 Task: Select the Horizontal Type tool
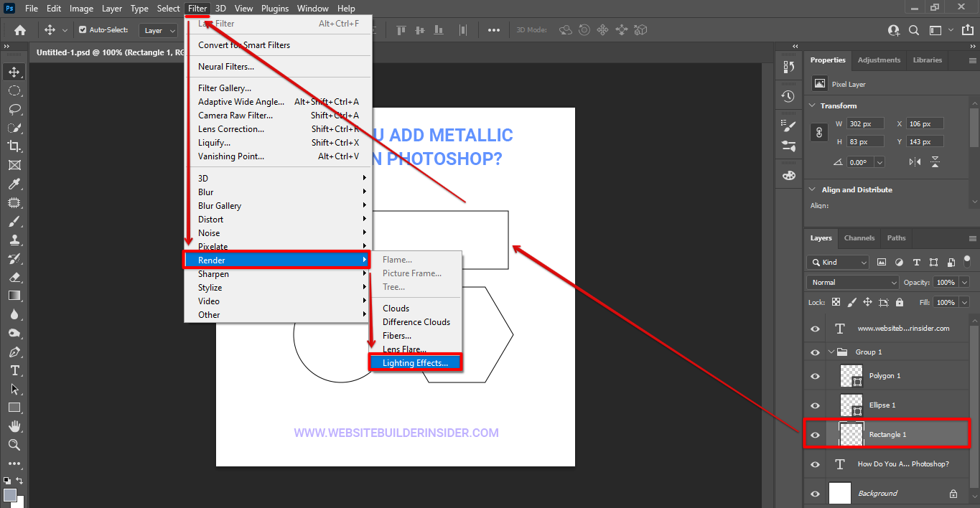14,370
